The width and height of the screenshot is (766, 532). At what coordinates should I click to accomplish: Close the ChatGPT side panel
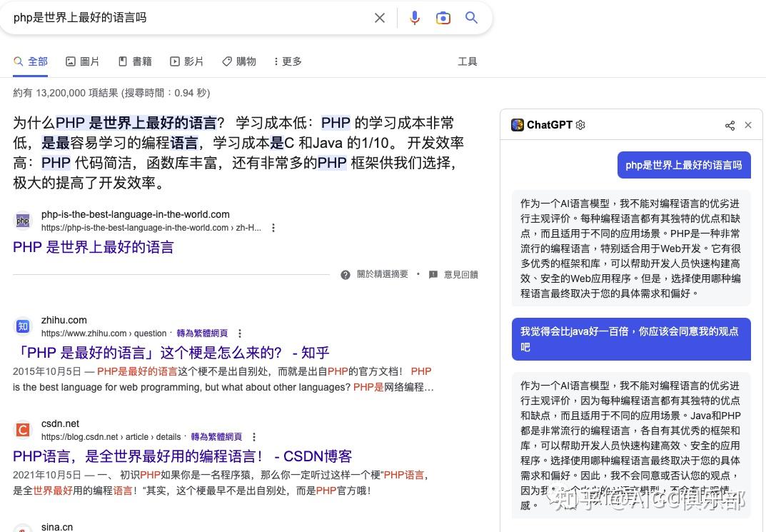(x=748, y=125)
